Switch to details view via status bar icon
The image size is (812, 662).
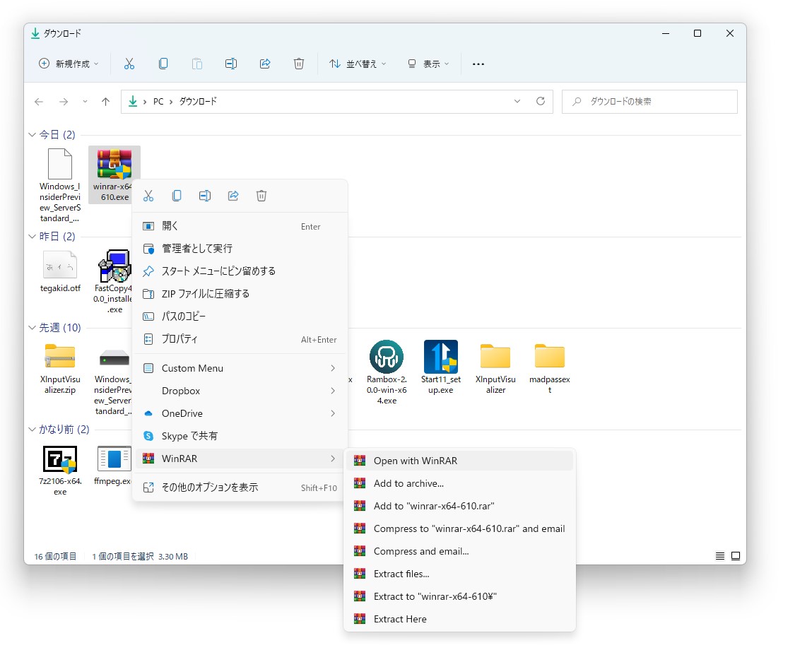coord(719,556)
